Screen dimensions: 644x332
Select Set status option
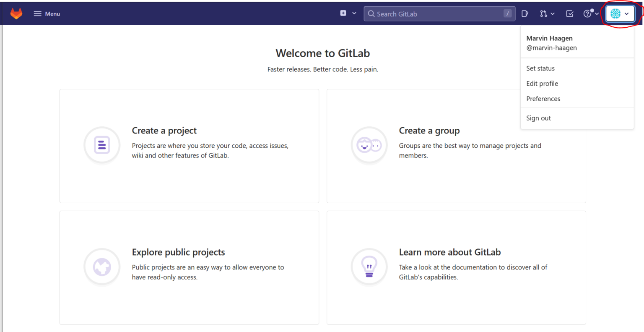tap(540, 68)
